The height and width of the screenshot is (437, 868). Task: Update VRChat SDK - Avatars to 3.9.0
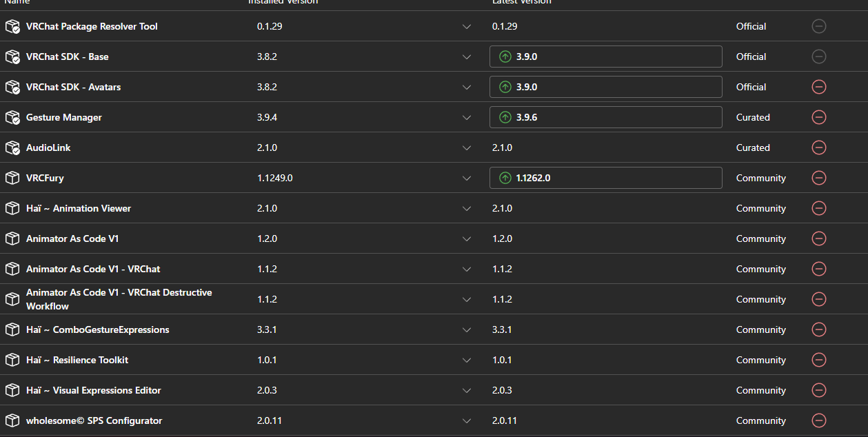point(605,87)
